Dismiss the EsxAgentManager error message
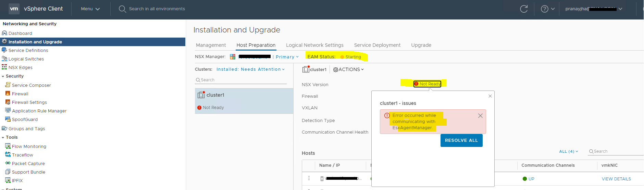 click(480, 116)
